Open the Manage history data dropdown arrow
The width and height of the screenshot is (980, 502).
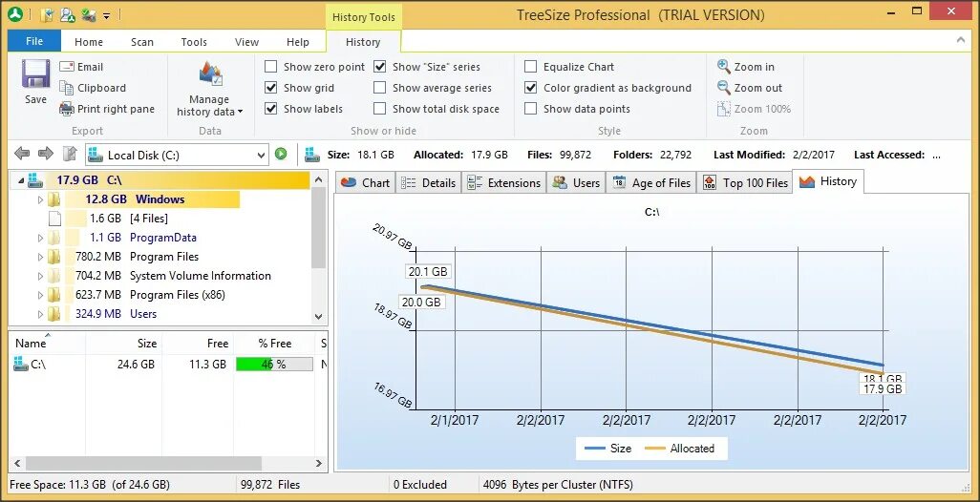pyautogui.click(x=241, y=113)
